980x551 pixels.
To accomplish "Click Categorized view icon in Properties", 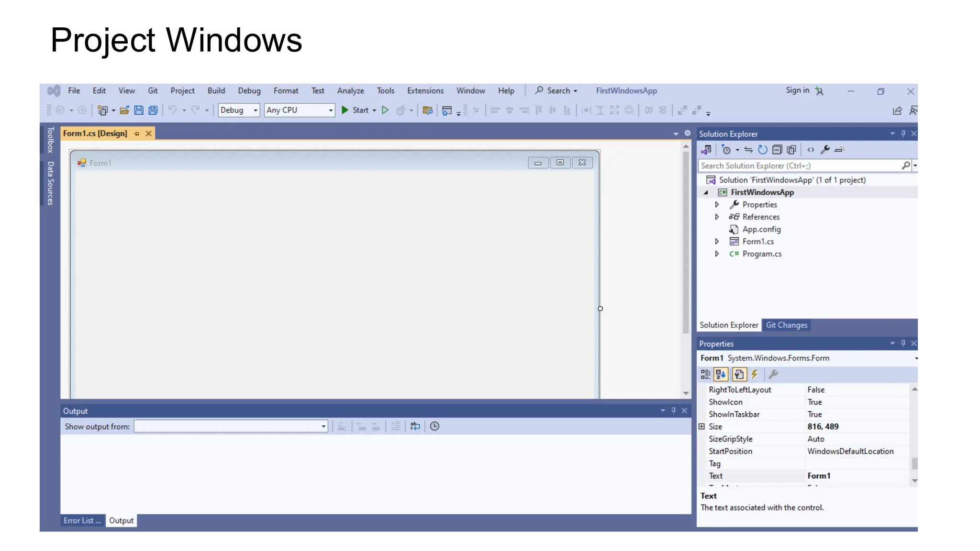I will [x=706, y=375].
